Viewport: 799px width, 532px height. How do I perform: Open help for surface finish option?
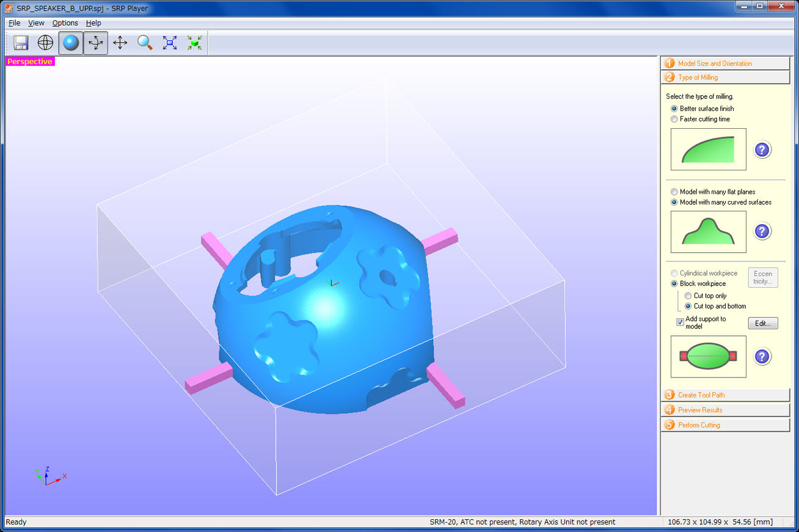tap(762, 150)
